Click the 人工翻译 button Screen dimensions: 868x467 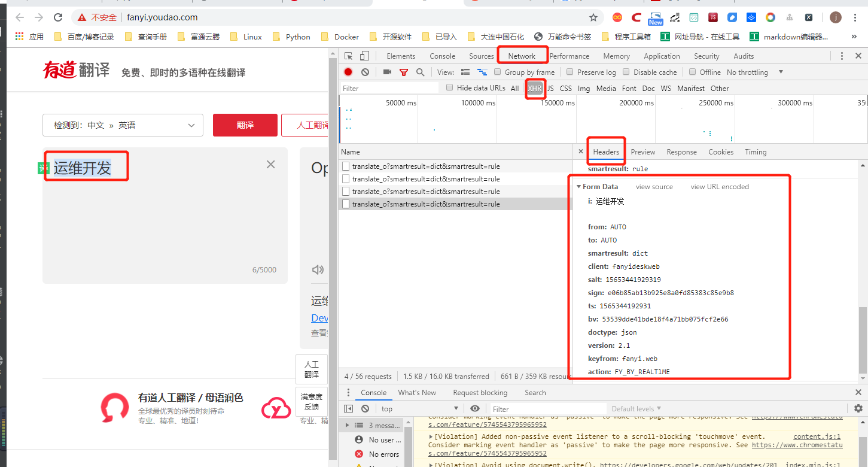tap(306, 125)
